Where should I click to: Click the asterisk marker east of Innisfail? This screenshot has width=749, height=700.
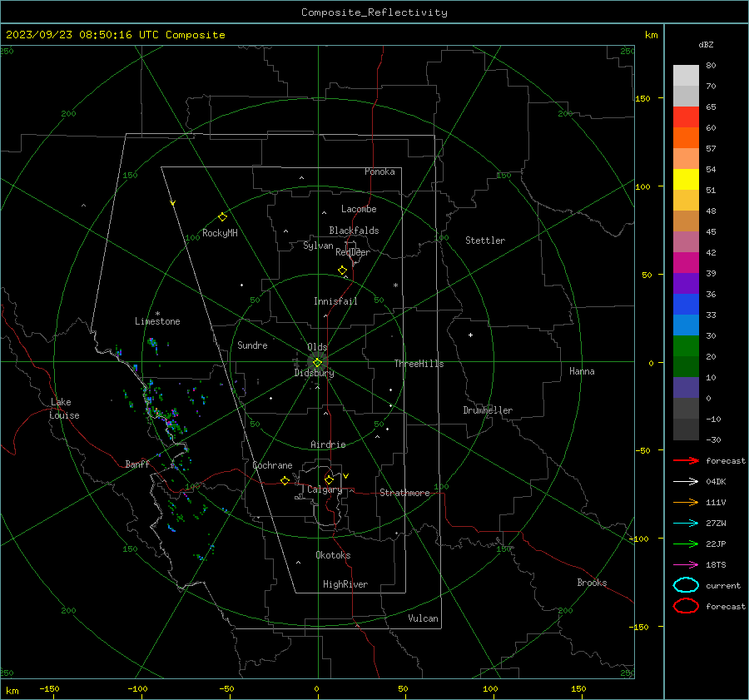click(395, 285)
